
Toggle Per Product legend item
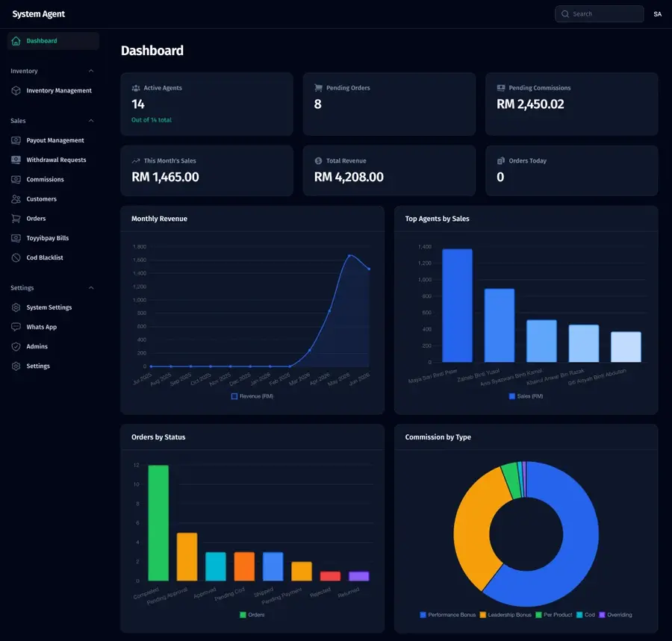[554, 615]
